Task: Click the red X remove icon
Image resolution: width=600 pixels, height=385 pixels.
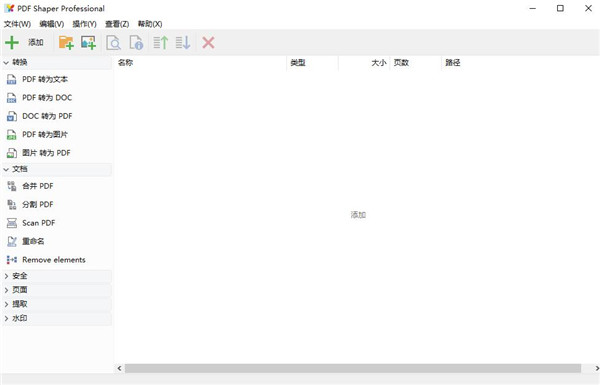Action: coord(208,42)
